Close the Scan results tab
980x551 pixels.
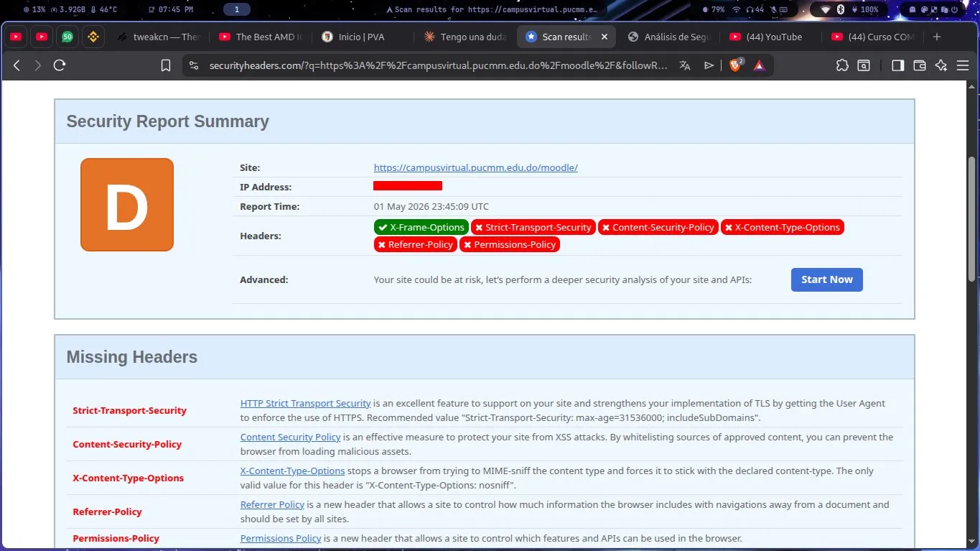click(604, 37)
